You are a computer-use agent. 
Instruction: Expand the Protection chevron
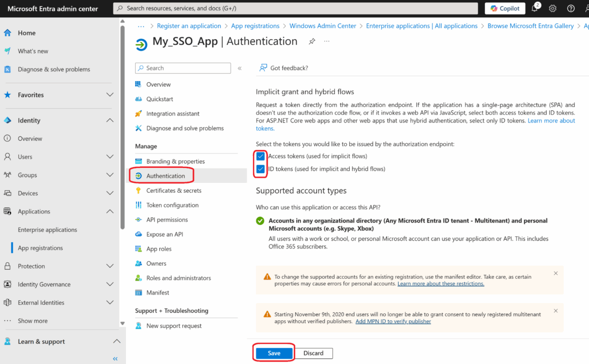coord(109,266)
